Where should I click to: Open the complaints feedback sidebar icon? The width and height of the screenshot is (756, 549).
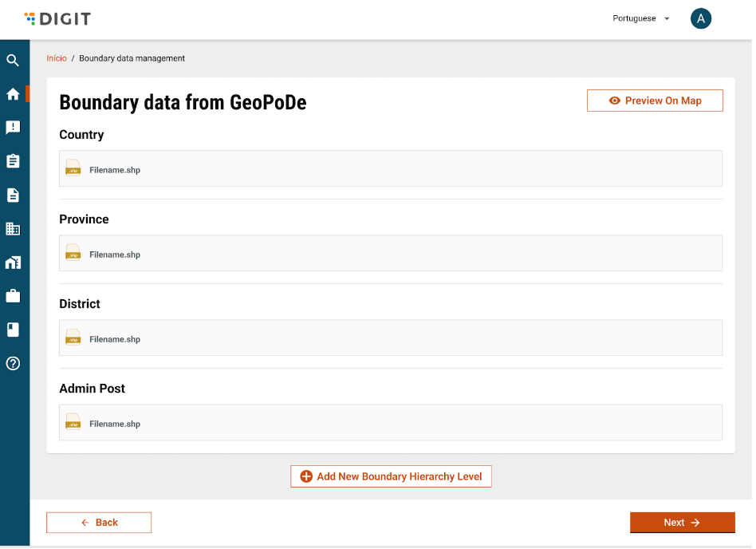click(x=13, y=128)
